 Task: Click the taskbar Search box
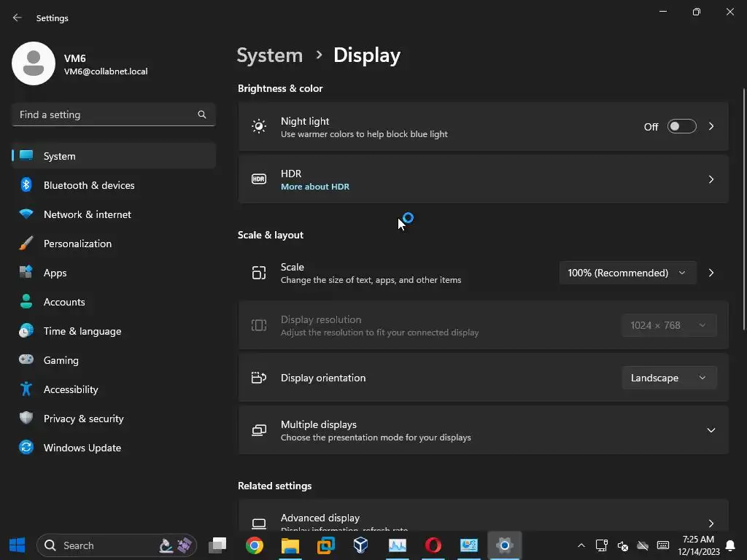117,545
